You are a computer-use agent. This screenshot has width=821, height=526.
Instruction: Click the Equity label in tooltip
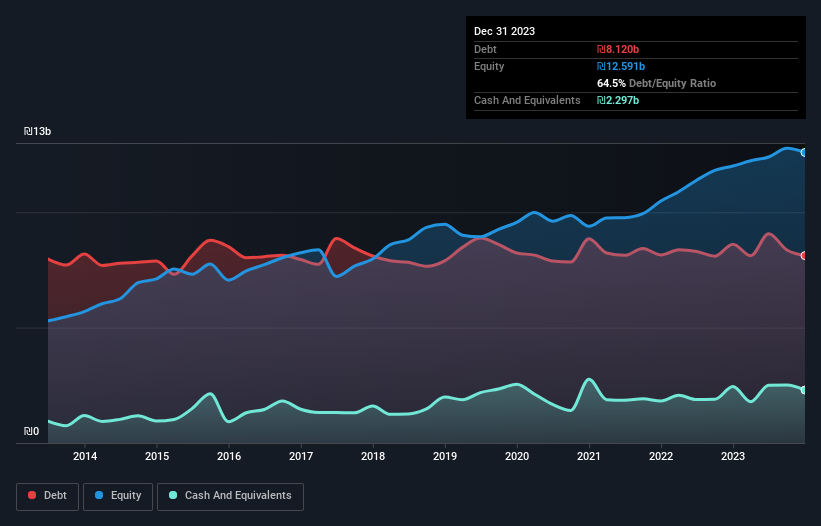(489, 66)
